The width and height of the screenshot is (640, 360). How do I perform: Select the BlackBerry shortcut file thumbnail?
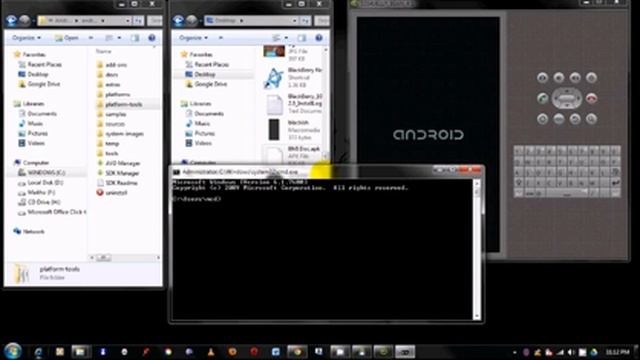pos(273,78)
